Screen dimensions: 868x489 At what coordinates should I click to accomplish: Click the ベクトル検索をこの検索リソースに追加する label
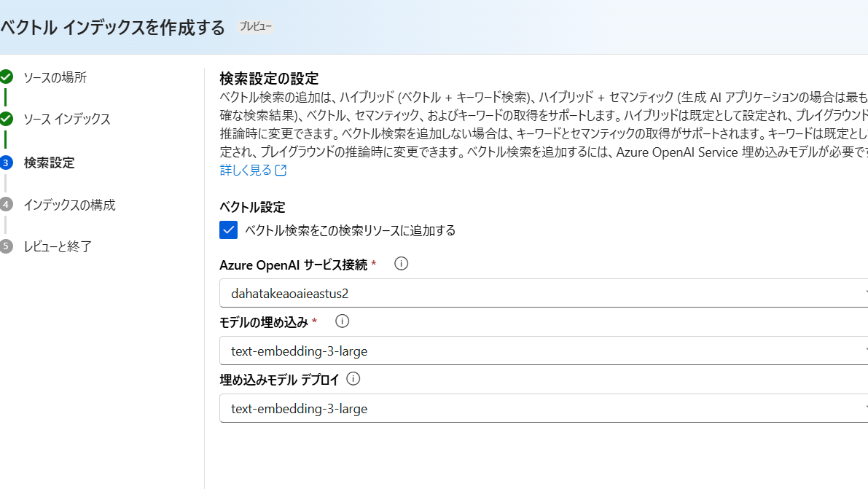pos(351,230)
